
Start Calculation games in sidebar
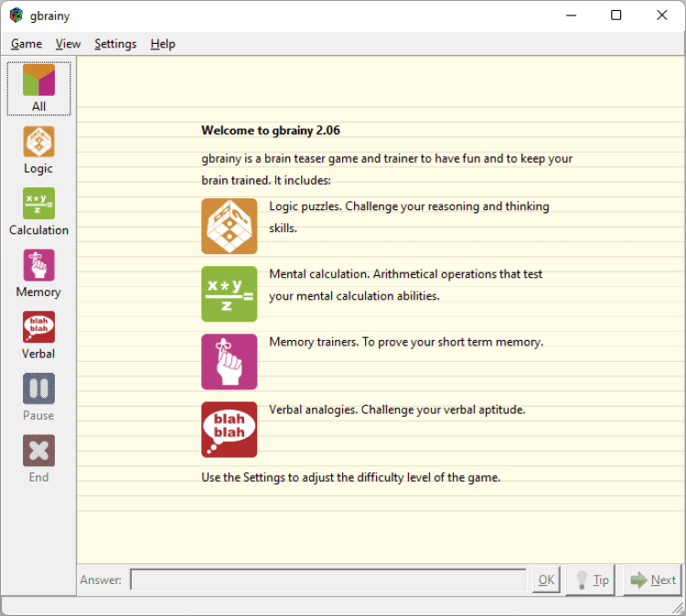[x=38, y=212]
